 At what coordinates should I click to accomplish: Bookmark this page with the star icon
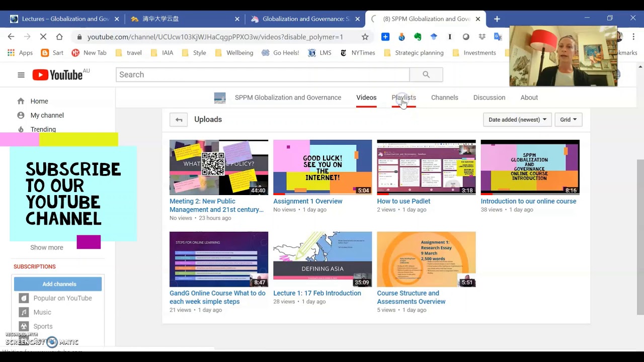[x=365, y=37]
